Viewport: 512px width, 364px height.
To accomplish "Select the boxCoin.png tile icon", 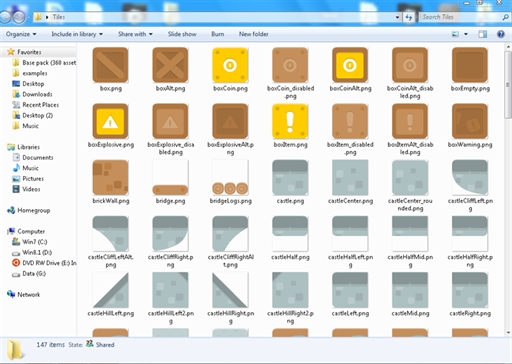I will 230,65.
